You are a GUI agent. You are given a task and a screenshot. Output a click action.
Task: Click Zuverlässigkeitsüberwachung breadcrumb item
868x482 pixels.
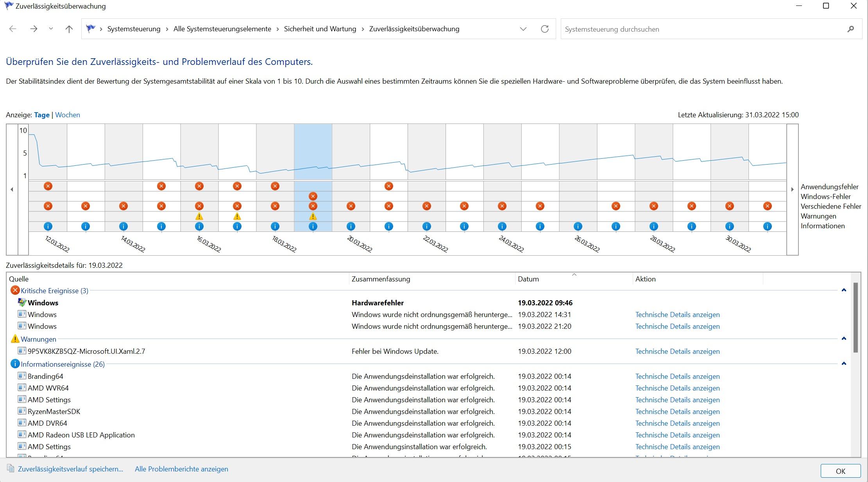point(414,29)
